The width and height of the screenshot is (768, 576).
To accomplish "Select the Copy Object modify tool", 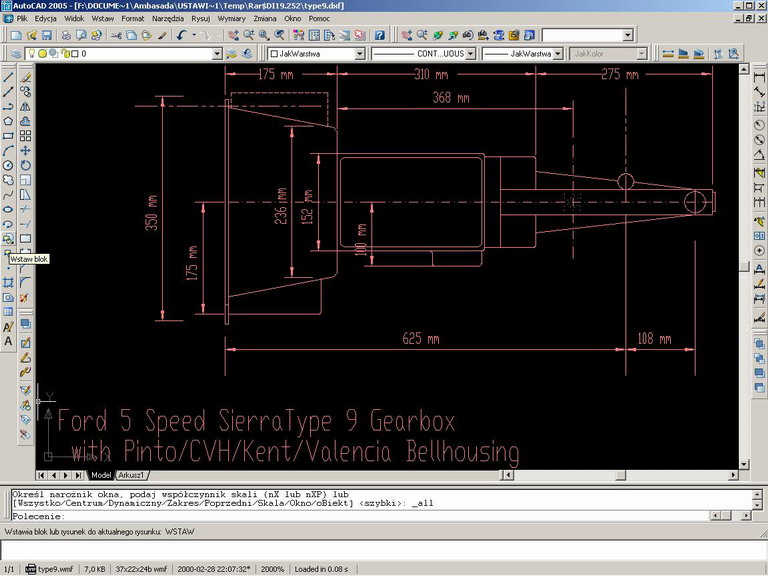I will pyautogui.click(x=25, y=92).
